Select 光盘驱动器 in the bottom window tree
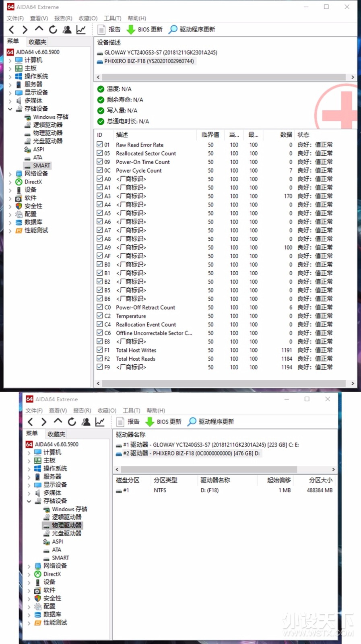Screen dimensions: 361x644 (x=66, y=533)
